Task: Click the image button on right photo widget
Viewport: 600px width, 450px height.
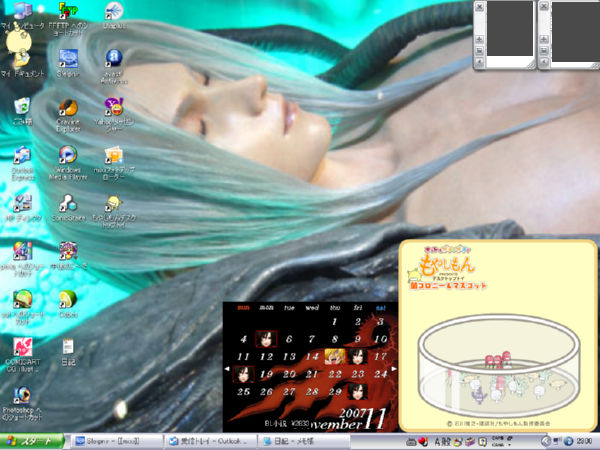Action: tap(545, 51)
